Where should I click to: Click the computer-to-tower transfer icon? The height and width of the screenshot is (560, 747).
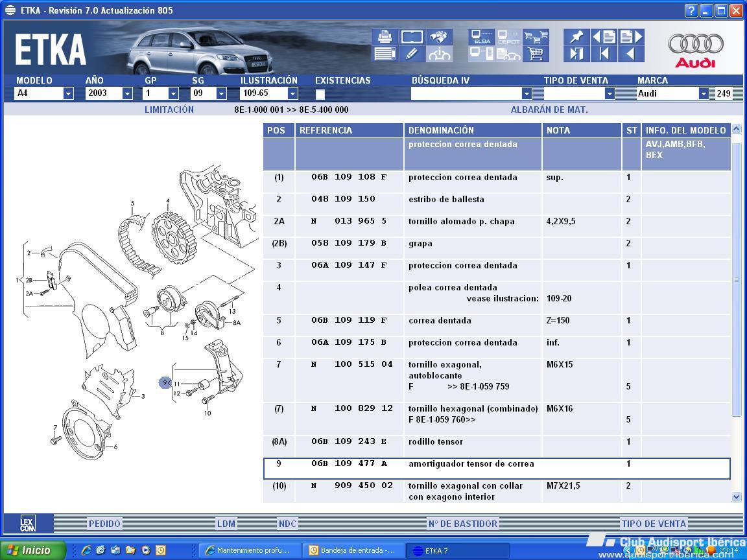point(481,54)
